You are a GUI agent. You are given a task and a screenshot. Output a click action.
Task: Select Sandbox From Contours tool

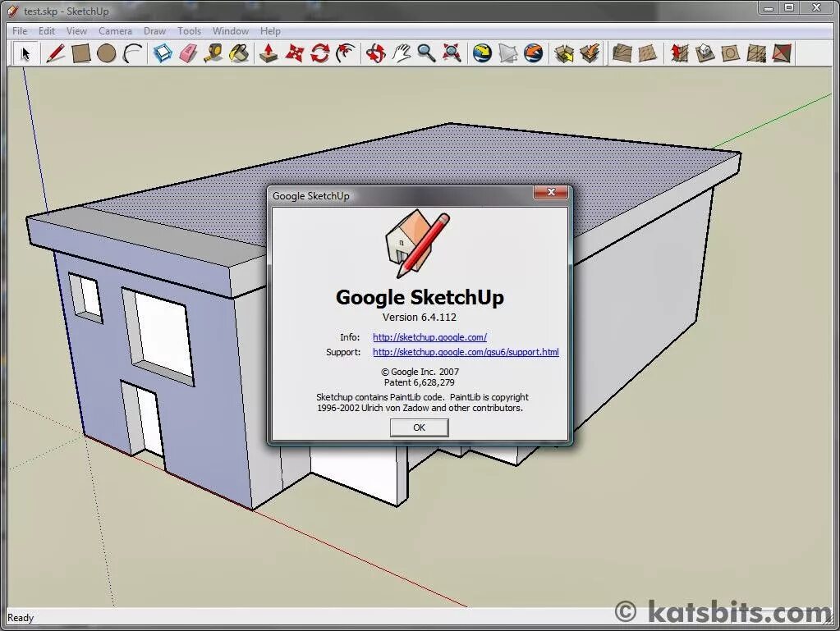pyautogui.click(x=622, y=53)
